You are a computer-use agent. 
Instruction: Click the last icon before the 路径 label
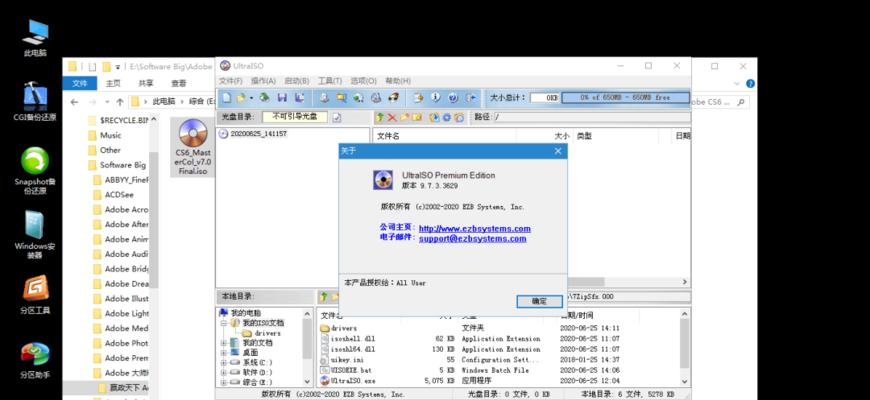(x=459, y=117)
